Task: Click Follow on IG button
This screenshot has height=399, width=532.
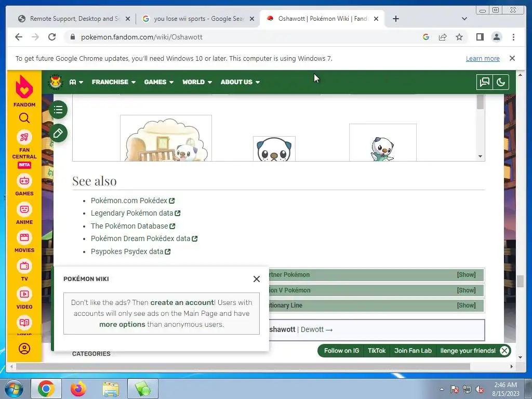Action: (341, 351)
